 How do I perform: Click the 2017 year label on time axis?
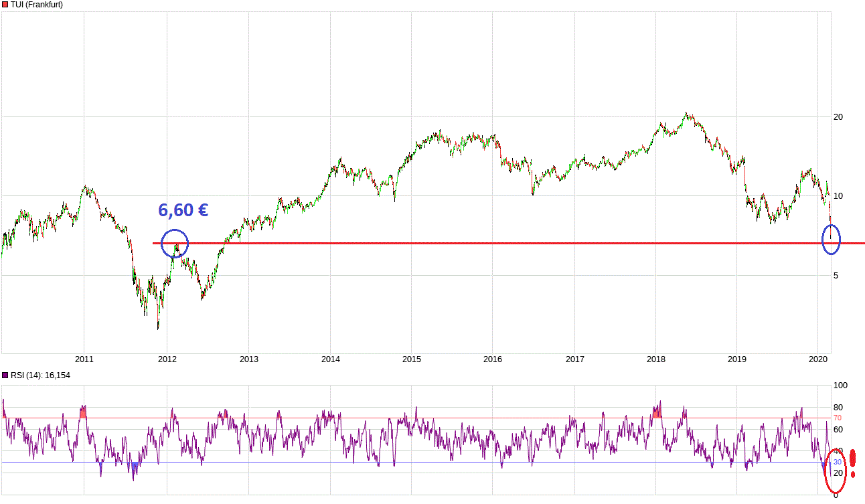pyautogui.click(x=574, y=359)
